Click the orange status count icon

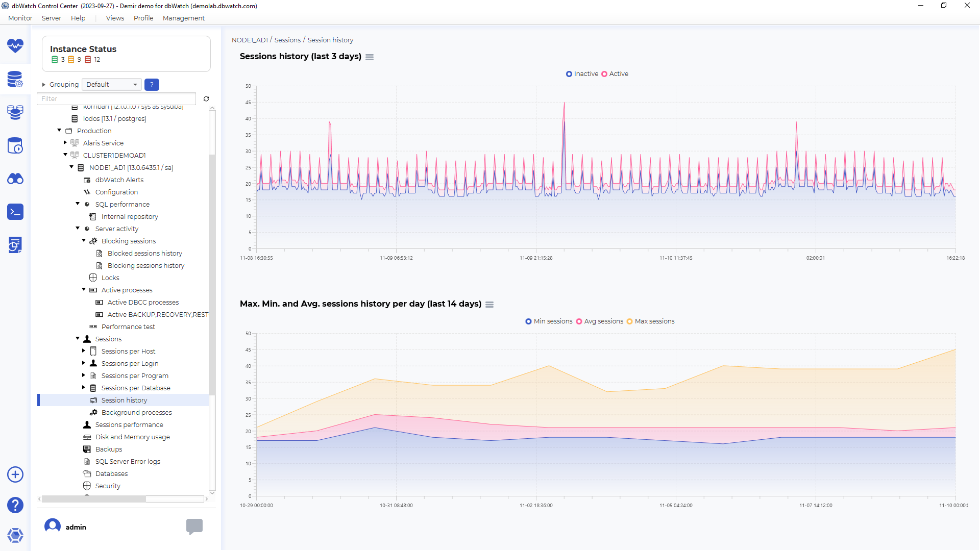(71, 60)
